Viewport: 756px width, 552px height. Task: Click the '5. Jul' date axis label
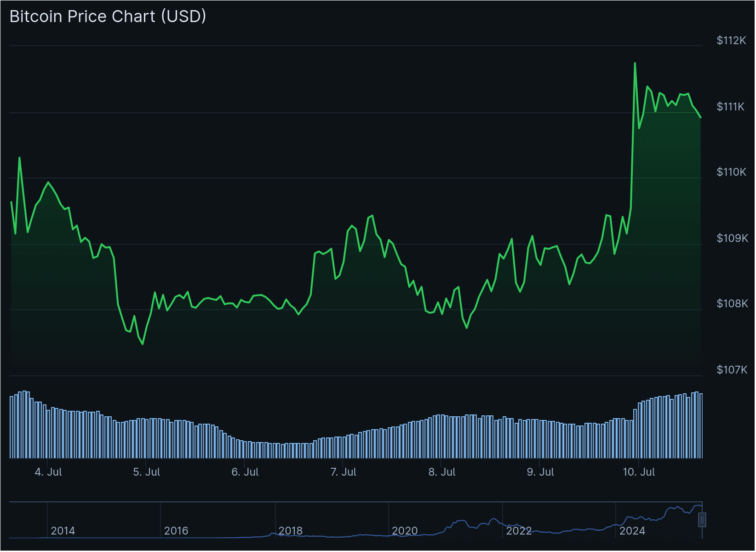147,472
